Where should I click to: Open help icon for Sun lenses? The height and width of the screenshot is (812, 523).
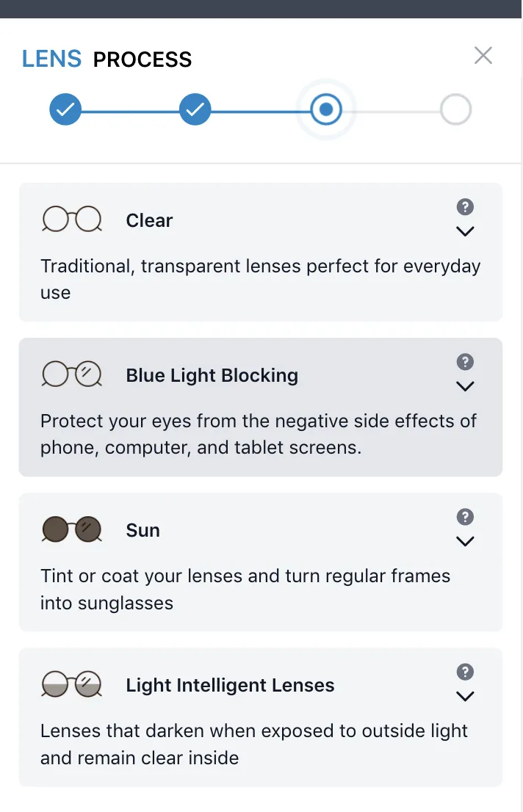[x=465, y=516]
